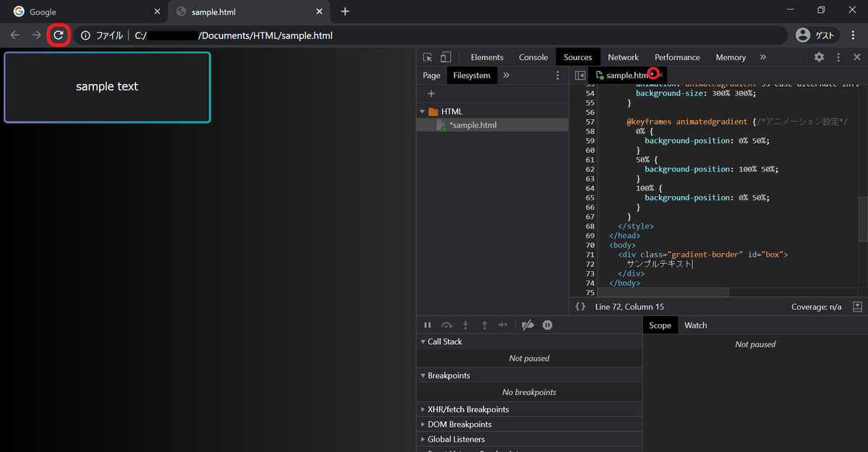Click the 'Line 72, Column 15' status text
This screenshot has width=868, height=452.
(x=629, y=307)
